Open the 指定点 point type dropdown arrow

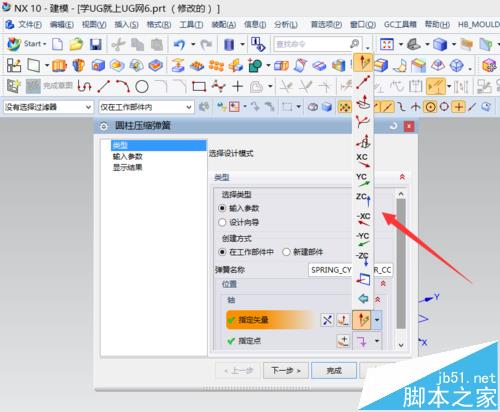pos(377,341)
